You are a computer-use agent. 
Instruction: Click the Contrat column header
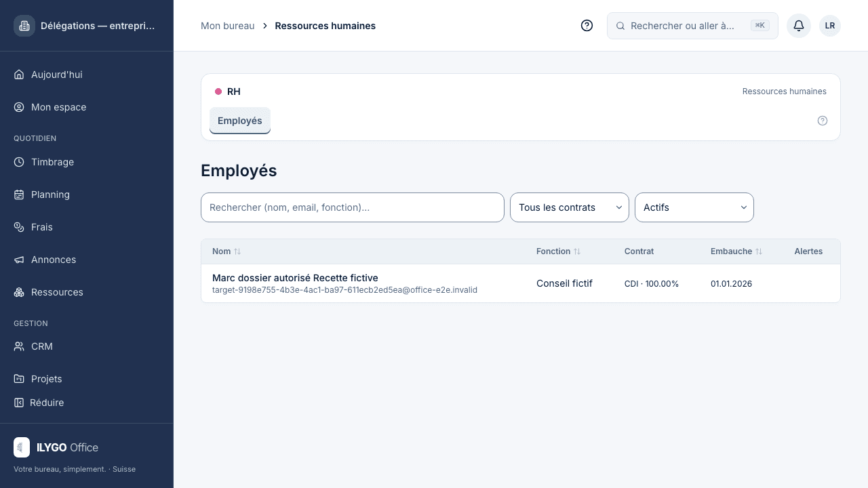tap(639, 251)
